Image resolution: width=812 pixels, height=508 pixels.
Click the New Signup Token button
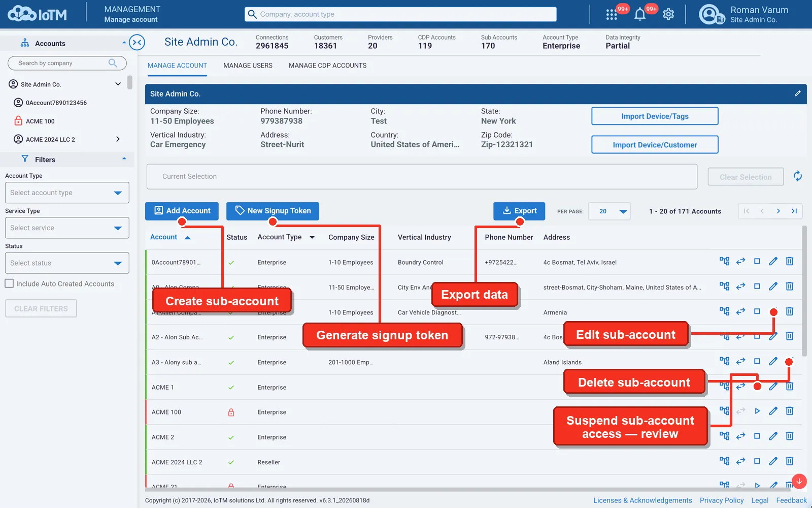273,211
